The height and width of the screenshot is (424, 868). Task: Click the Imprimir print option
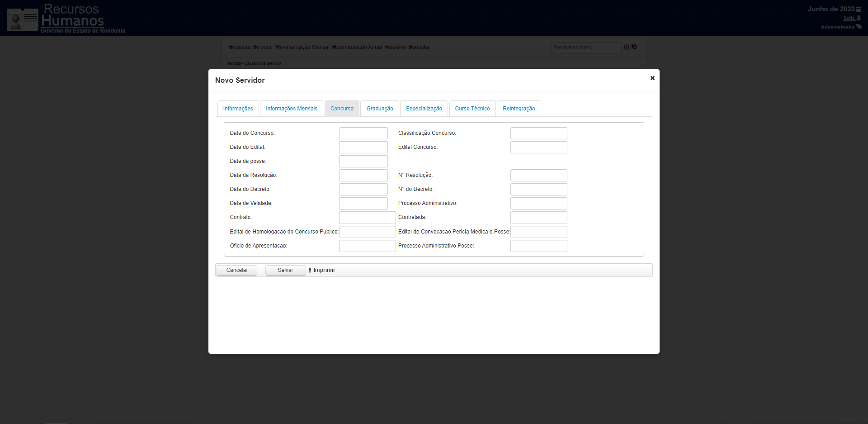pyautogui.click(x=324, y=270)
